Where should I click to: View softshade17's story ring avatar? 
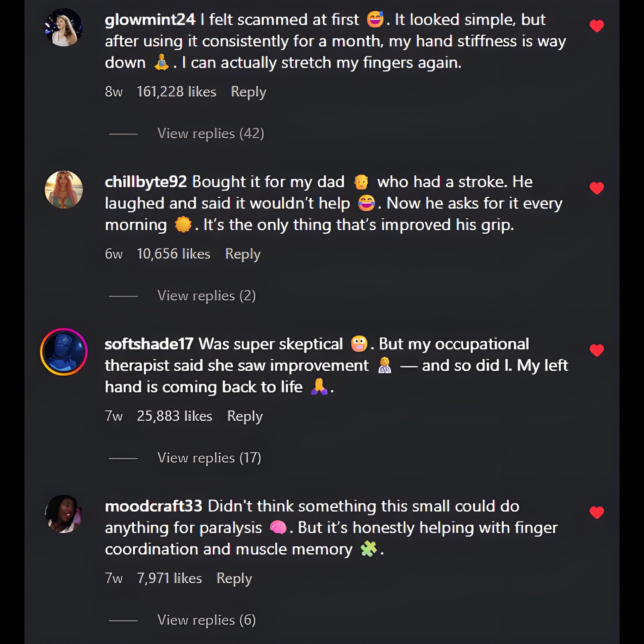(64, 352)
